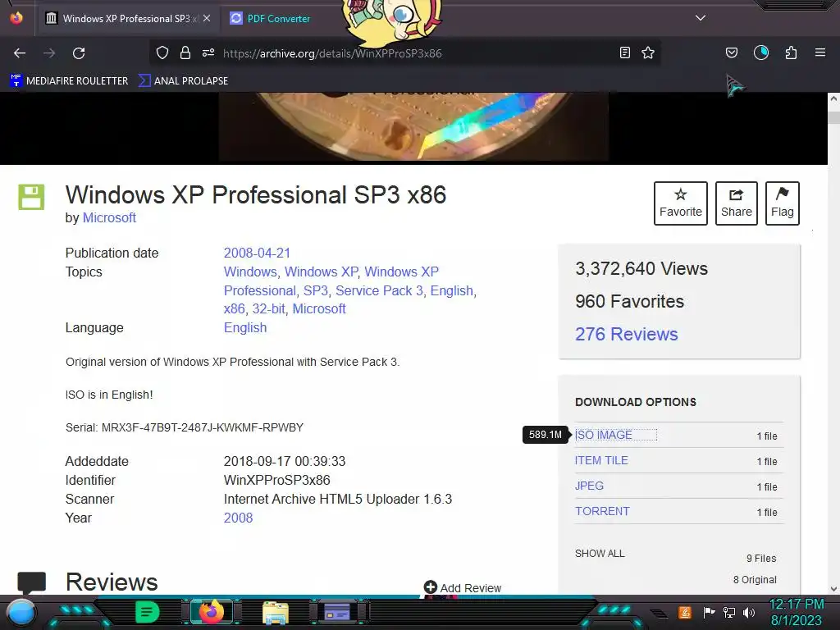Viewport: 840px width, 630px height.
Task: Click the orange Java tray icon
Action: [685, 612]
